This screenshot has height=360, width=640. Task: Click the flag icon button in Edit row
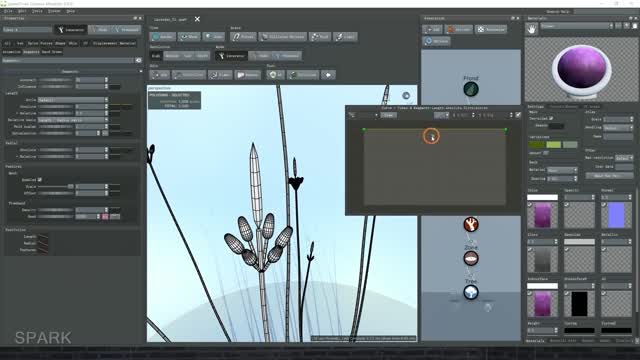tap(248, 75)
